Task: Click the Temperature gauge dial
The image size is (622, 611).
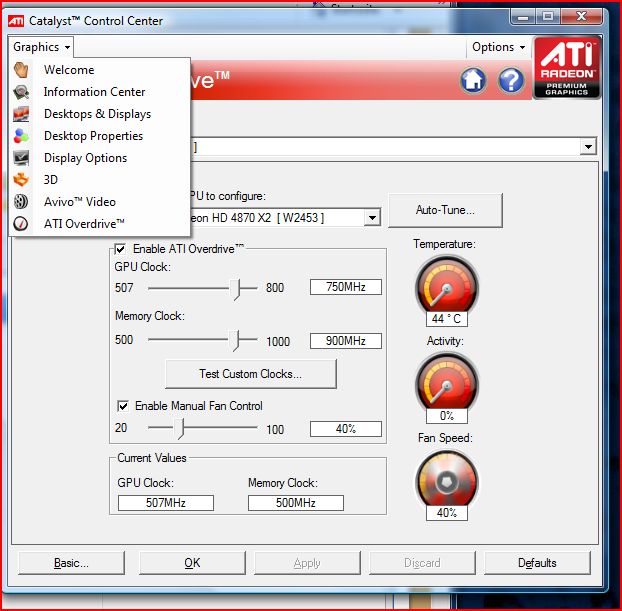Action: [x=447, y=284]
